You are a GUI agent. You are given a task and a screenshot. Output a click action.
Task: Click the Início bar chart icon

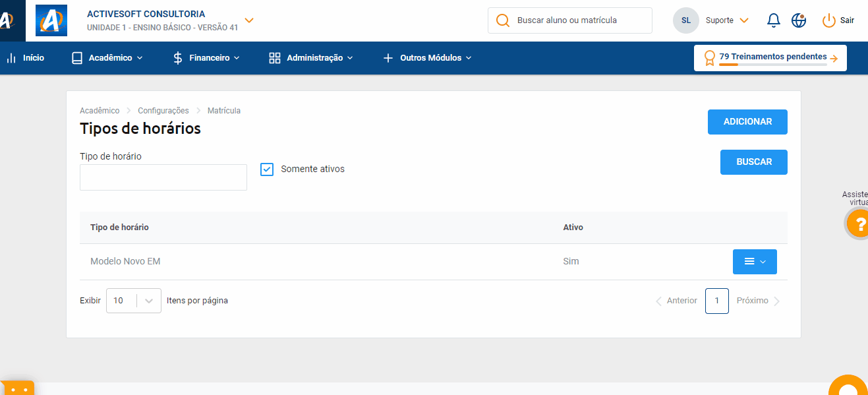11,58
